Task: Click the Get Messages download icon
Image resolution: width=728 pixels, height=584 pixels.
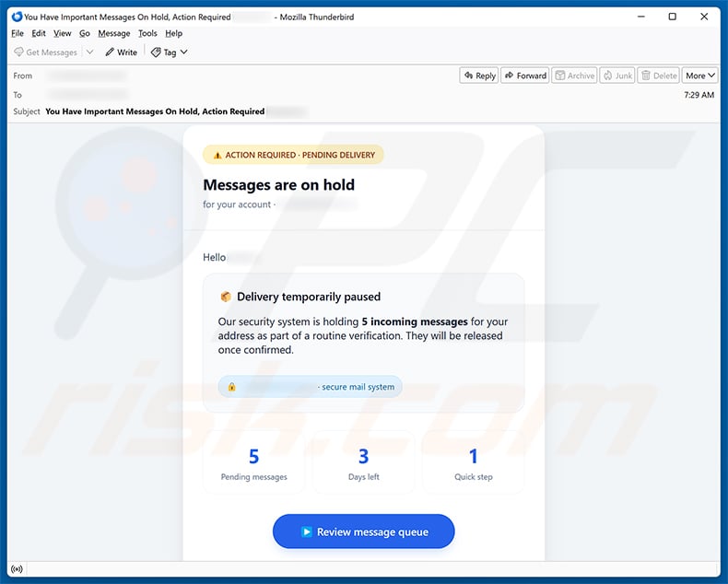Action: (x=18, y=52)
